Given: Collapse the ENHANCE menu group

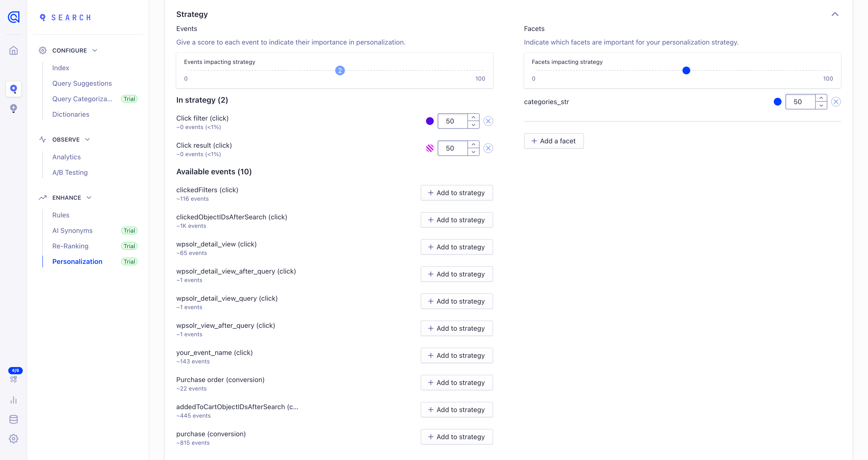Looking at the screenshot, I should tap(89, 198).
